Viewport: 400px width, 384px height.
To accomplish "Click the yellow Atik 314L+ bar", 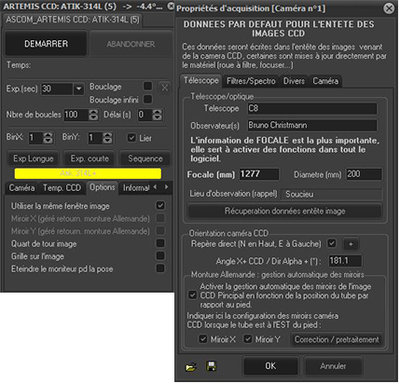I will pos(88,173).
